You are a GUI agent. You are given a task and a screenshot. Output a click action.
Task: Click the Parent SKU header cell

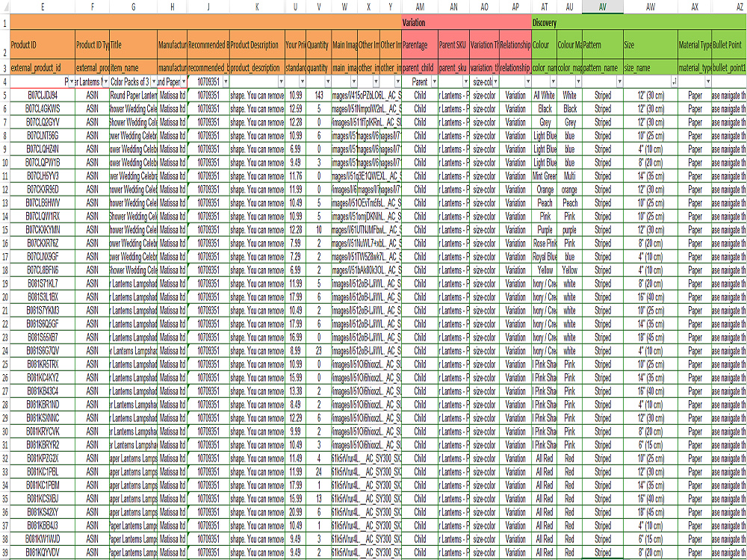[453, 46]
